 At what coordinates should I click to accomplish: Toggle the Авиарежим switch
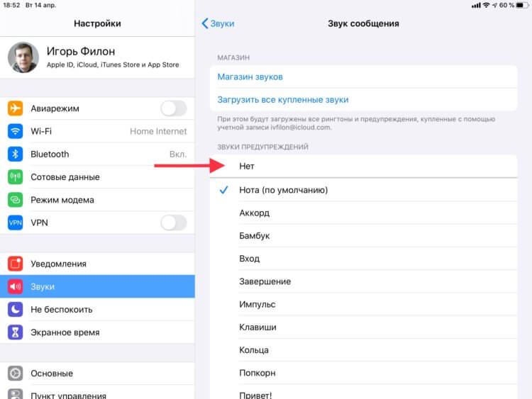pos(174,108)
